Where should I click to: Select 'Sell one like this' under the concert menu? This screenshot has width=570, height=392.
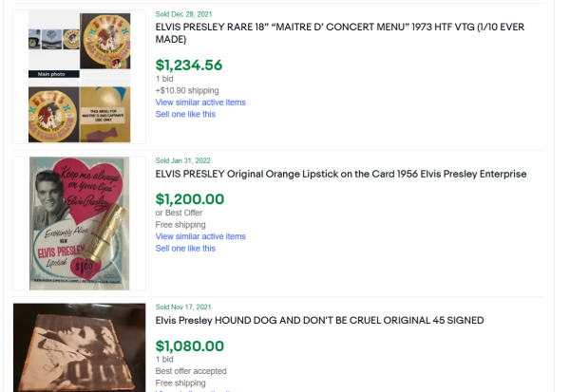(185, 114)
